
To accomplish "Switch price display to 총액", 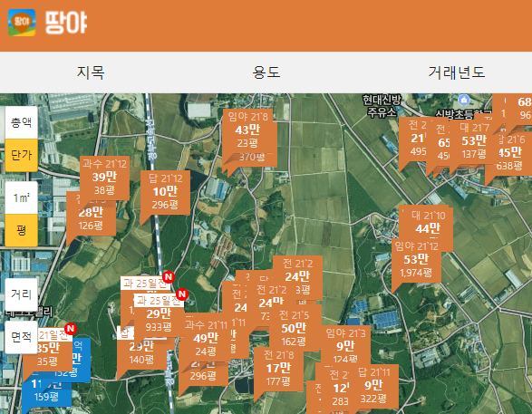I will [22, 122].
